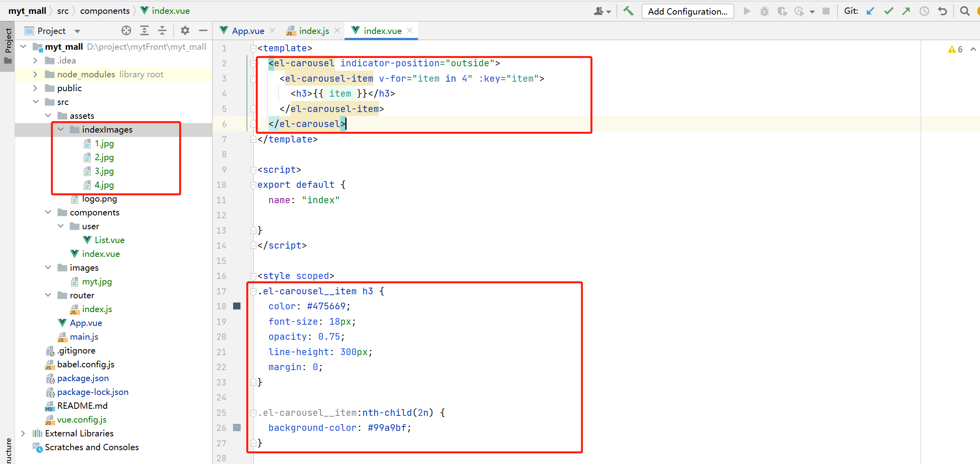Select 1.jpg in indexImages
Viewport: 980px width, 464px height.
[x=104, y=144]
